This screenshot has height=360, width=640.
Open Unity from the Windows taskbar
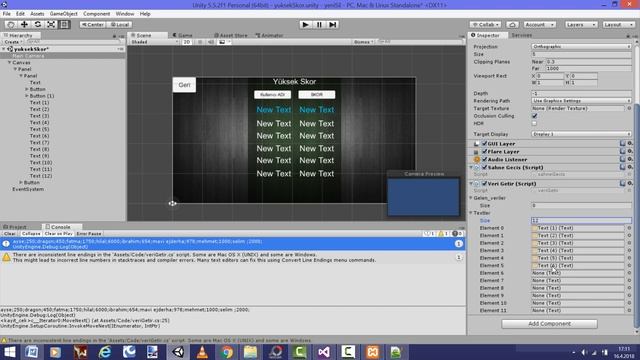pos(178,352)
